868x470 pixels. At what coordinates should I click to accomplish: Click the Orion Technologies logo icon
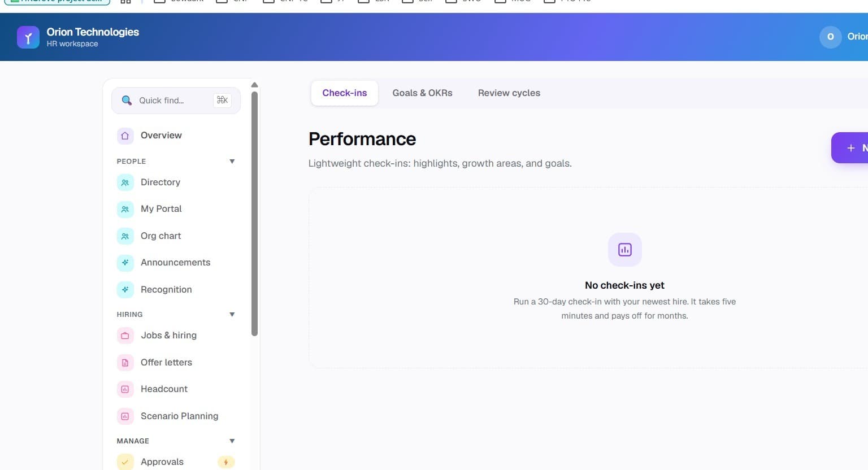click(x=28, y=37)
